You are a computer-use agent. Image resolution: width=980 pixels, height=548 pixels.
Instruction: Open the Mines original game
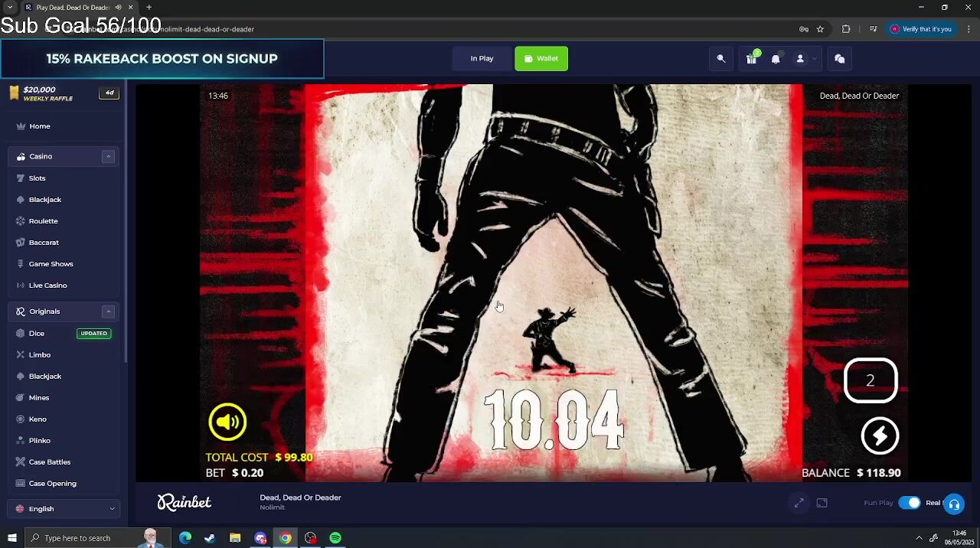point(39,398)
